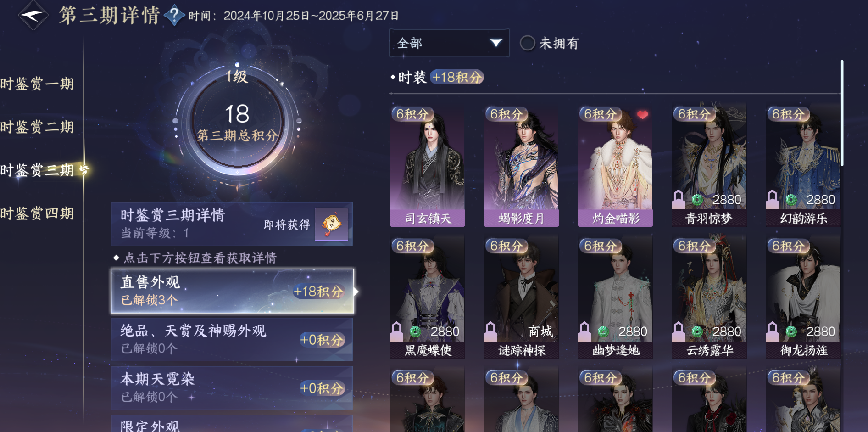Select the 司玄镇天 outfit thumbnail
The height and width of the screenshot is (432, 868).
tap(428, 166)
